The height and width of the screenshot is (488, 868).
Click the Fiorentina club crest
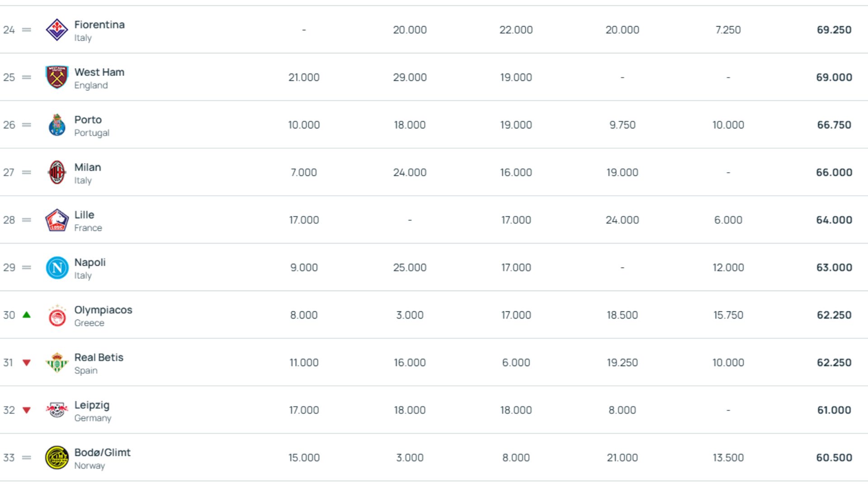click(x=57, y=30)
